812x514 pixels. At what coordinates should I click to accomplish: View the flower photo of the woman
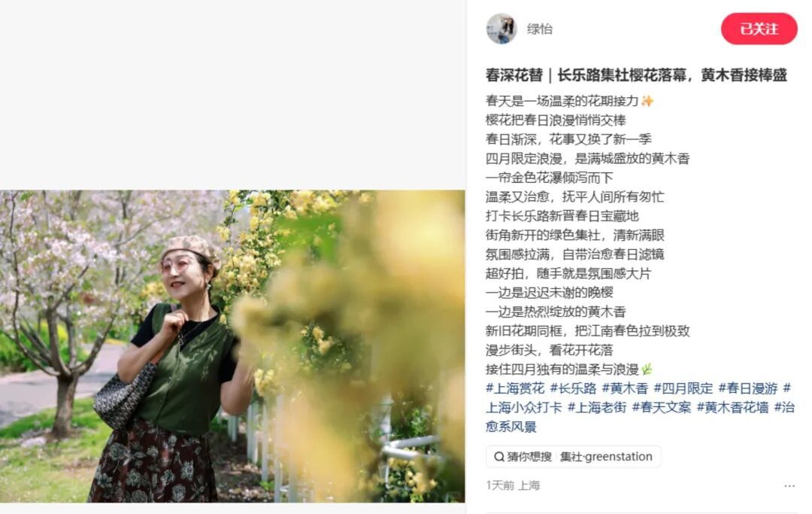point(232,346)
